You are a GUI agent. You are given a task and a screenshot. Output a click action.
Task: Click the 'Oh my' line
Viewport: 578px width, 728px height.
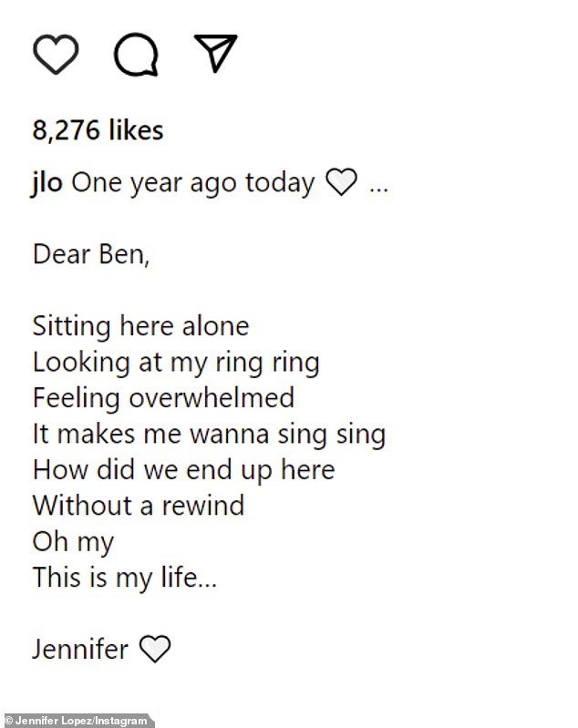click(x=73, y=543)
